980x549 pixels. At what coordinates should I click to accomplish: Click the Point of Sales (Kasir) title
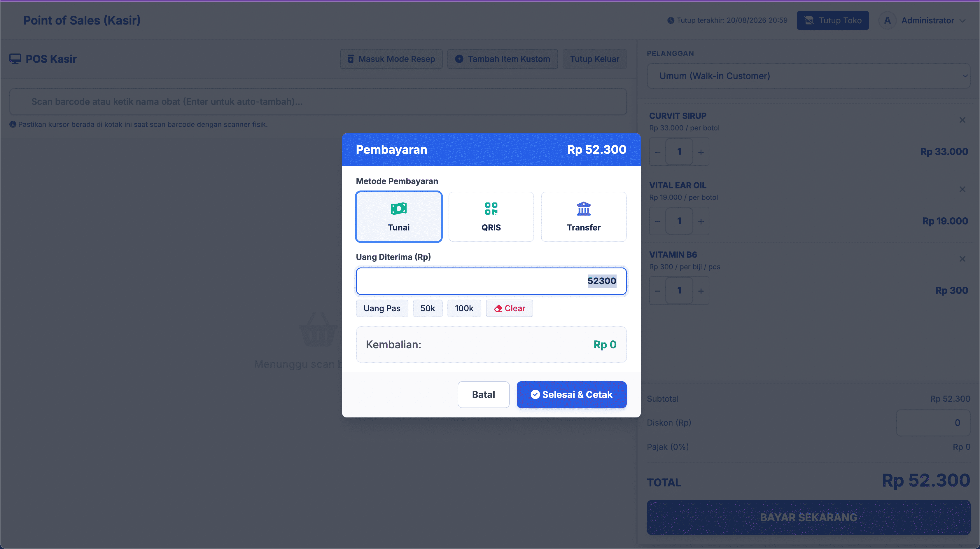pyautogui.click(x=82, y=20)
